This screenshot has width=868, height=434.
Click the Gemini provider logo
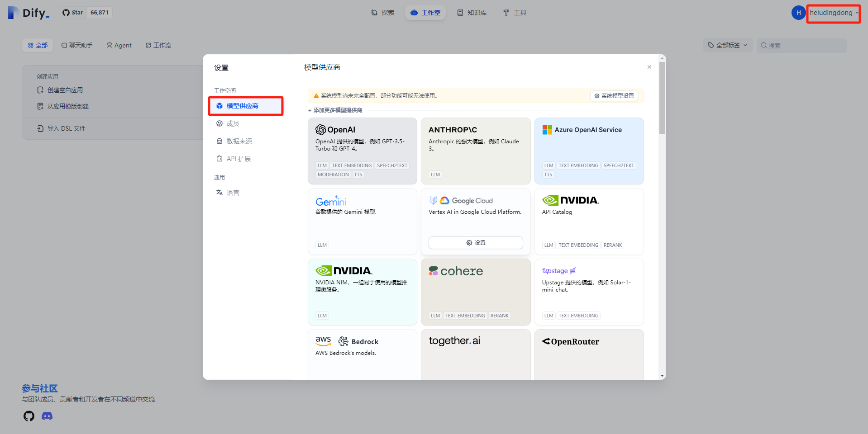[x=331, y=201]
